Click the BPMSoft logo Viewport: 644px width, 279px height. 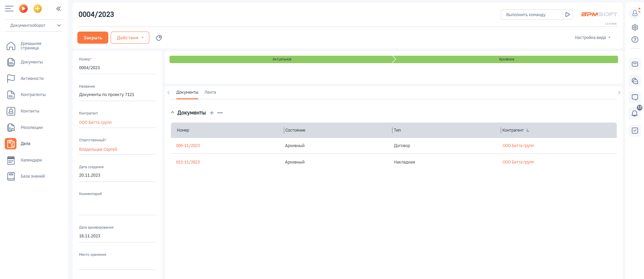point(599,14)
